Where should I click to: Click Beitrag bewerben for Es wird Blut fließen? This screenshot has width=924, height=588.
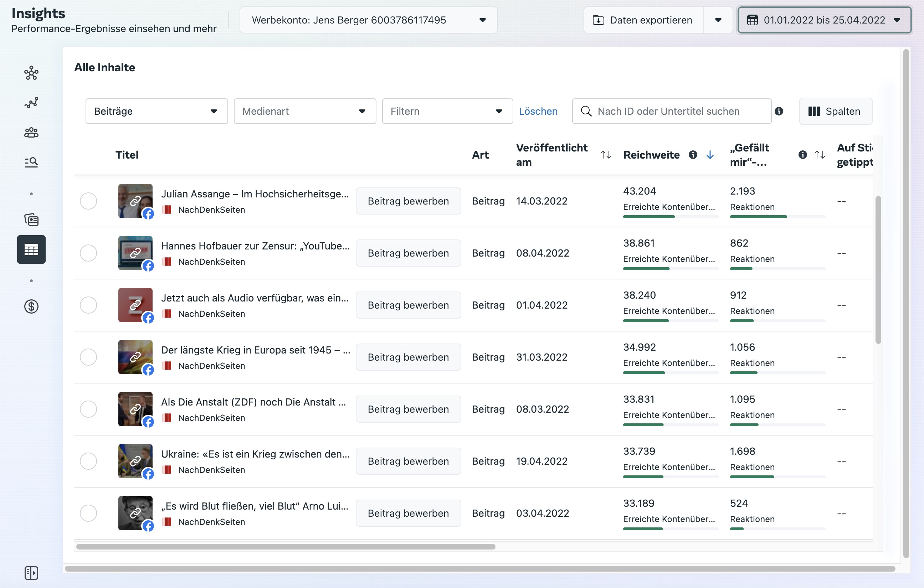(408, 513)
